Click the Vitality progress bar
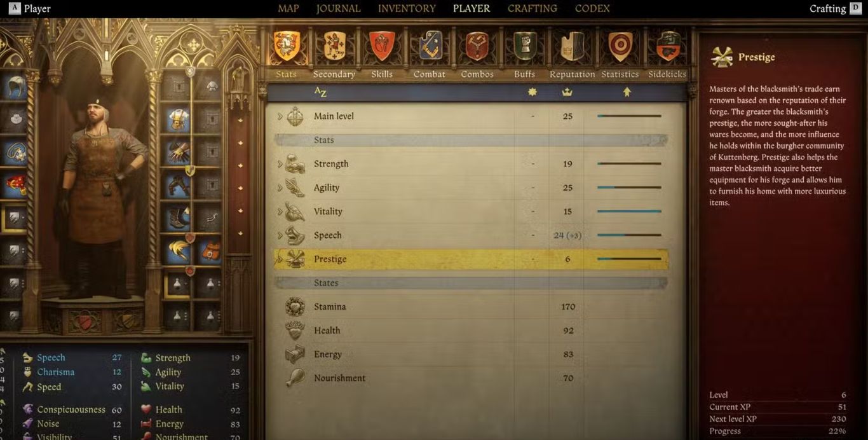 (629, 211)
